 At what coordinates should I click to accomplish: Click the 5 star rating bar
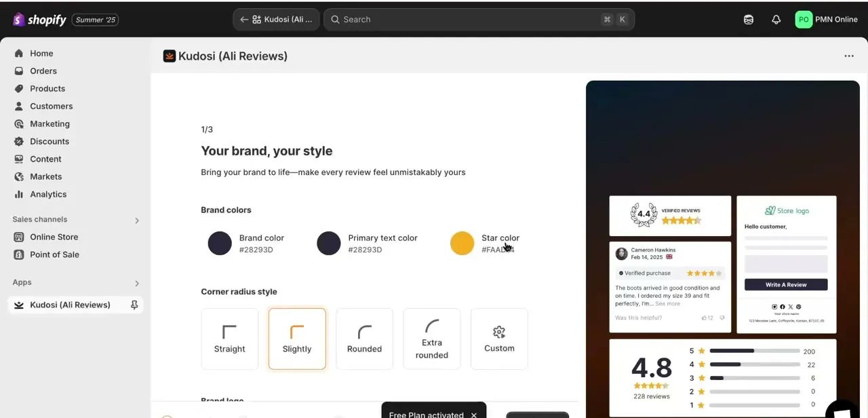(x=754, y=351)
